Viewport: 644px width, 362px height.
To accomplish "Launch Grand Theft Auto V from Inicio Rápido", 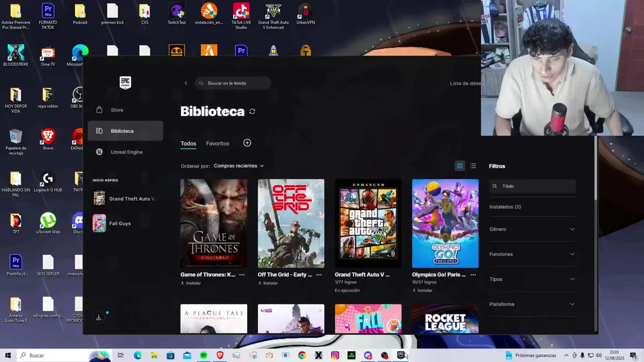I will click(x=125, y=199).
